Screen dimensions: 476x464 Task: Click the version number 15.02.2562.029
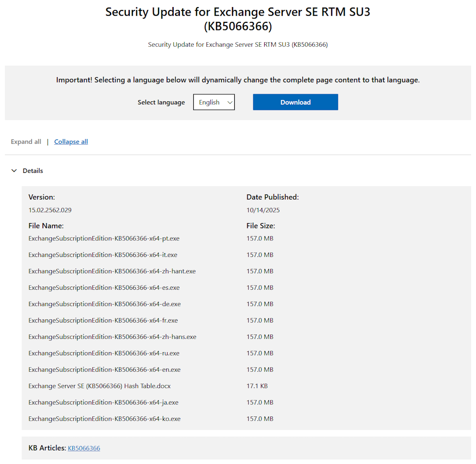pyautogui.click(x=50, y=210)
